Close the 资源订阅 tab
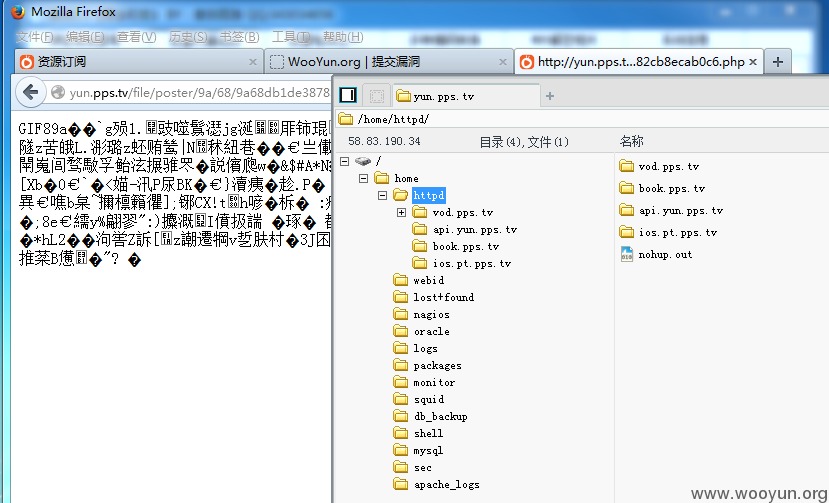 pos(253,62)
